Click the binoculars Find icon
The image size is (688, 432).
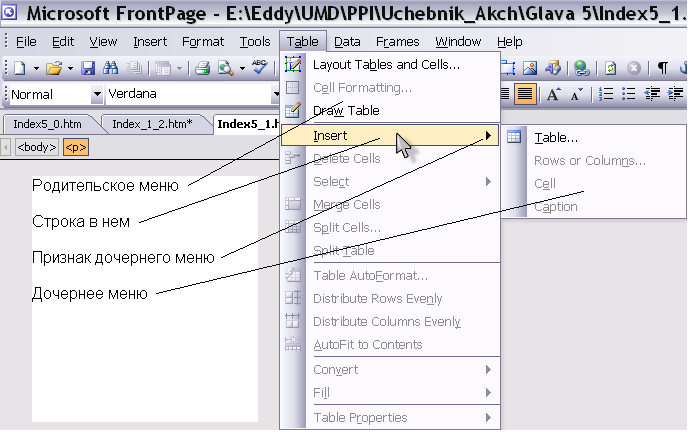pos(110,68)
